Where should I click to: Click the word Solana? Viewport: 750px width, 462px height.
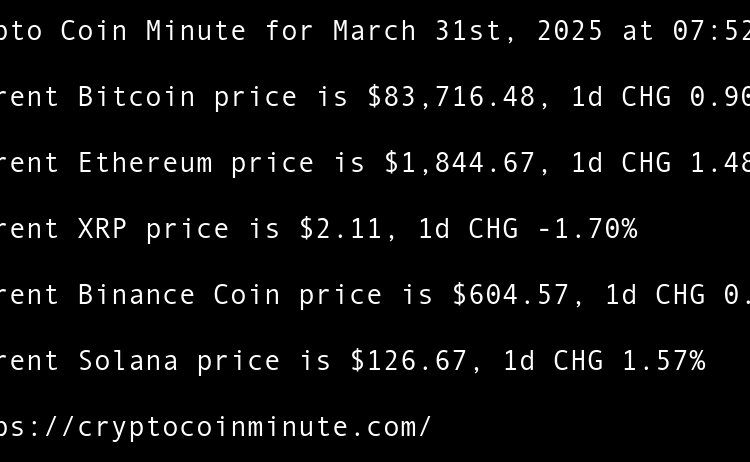click(x=128, y=361)
